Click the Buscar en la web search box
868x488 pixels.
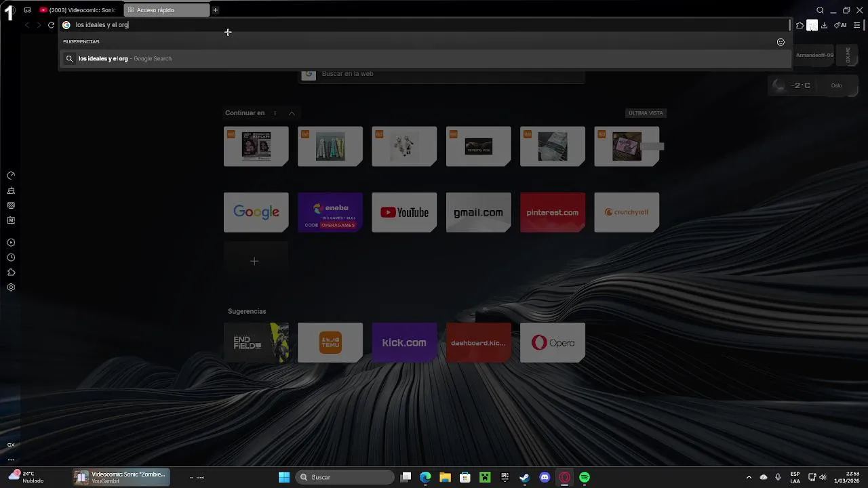441,74
